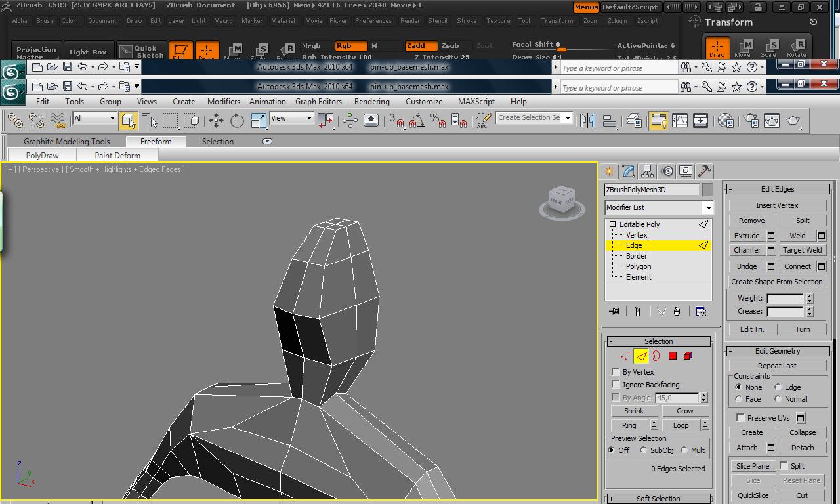Click the Hierarchy panel icon
This screenshot has width=840, height=504.
pyautogui.click(x=647, y=171)
